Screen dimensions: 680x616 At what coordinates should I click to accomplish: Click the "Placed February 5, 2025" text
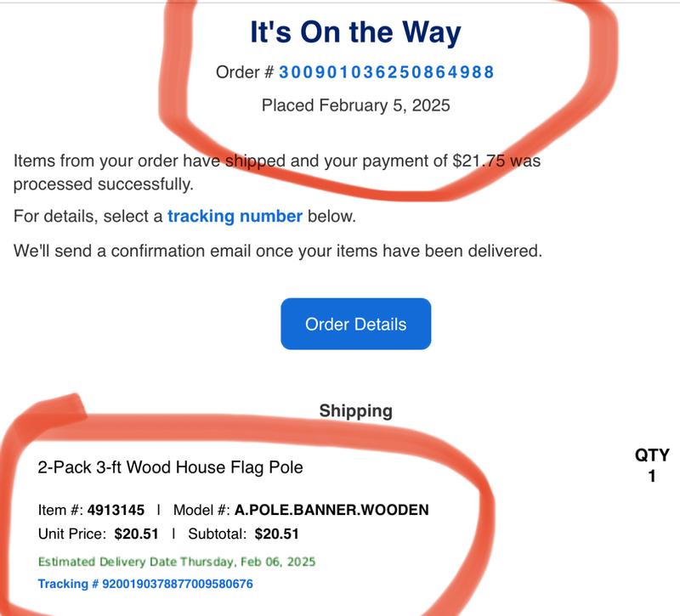coord(355,105)
